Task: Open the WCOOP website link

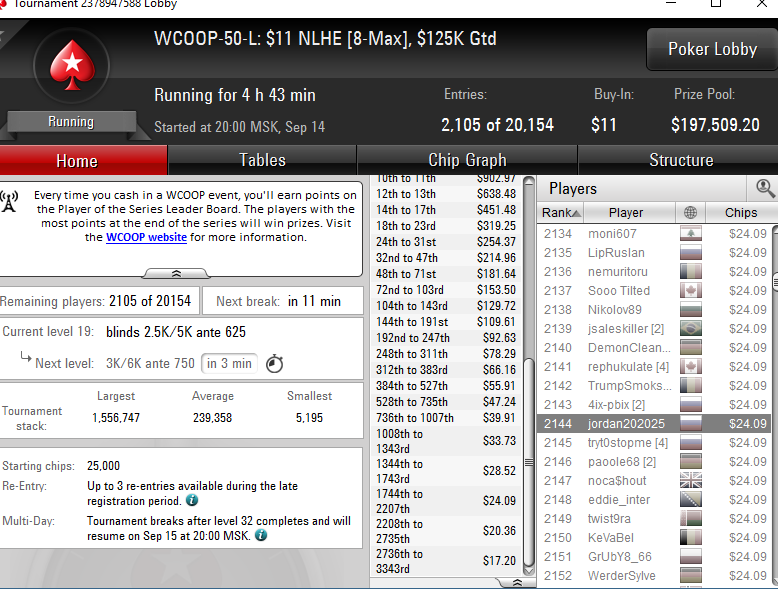Action: (146, 237)
